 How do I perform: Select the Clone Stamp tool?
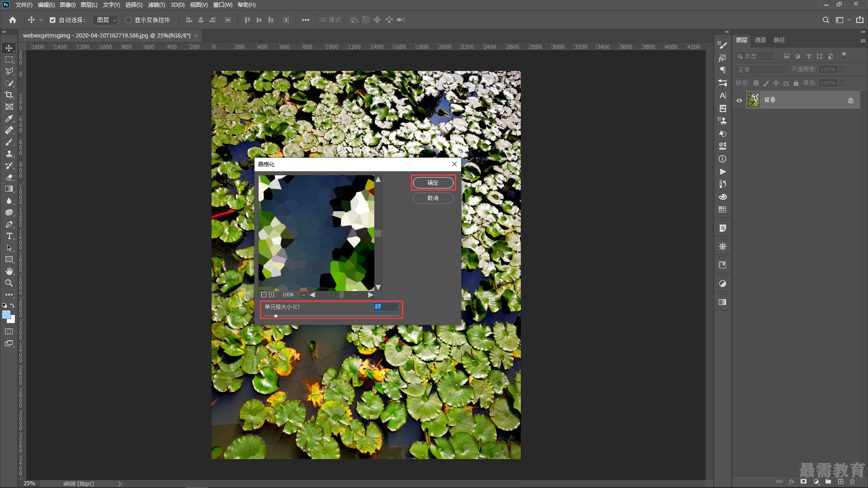pos(9,154)
